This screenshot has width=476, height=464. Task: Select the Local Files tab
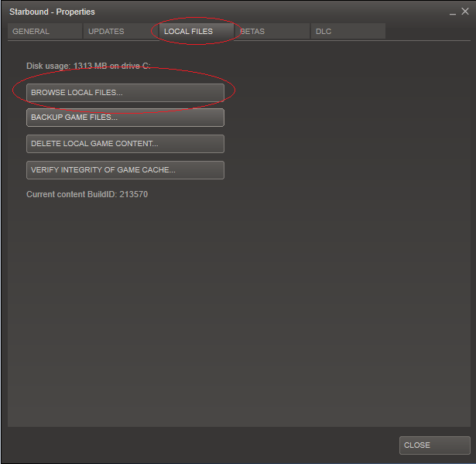pos(197,31)
